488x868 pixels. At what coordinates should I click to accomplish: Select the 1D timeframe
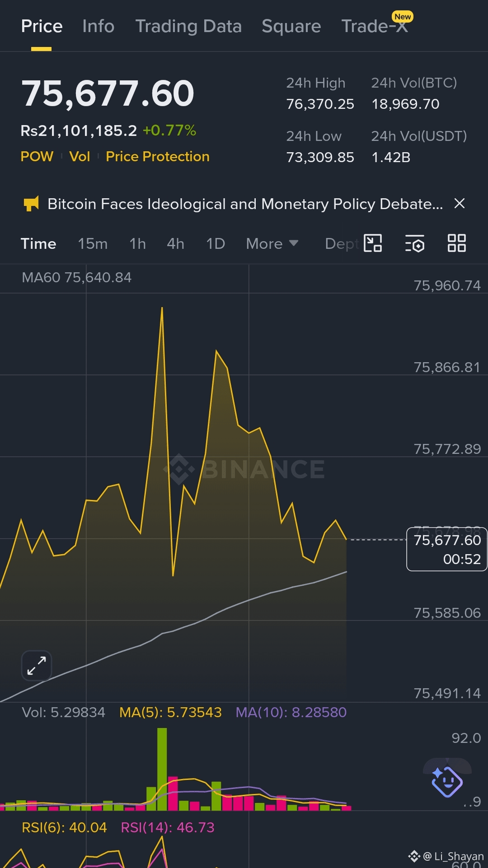(x=216, y=244)
